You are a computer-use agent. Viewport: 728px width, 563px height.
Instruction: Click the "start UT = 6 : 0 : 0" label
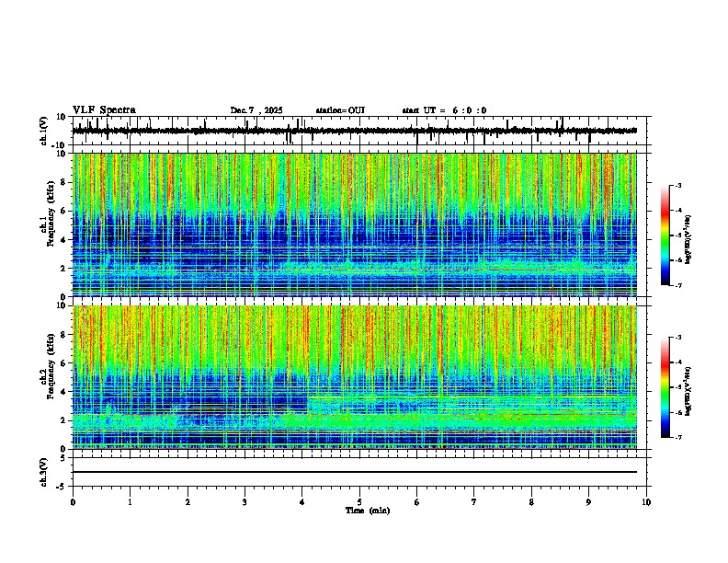(x=444, y=110)
